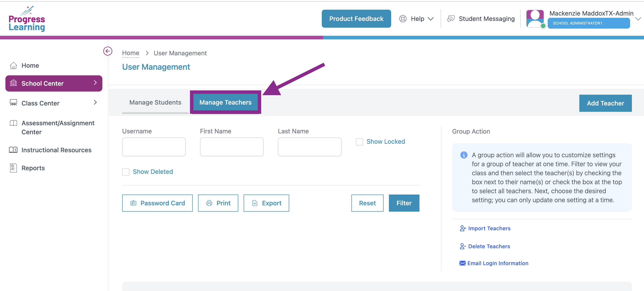The height and width of the screenshot is (291, 644).
Task: Enable the Show Deleted checkbox
Action: (x=126, y=172)
